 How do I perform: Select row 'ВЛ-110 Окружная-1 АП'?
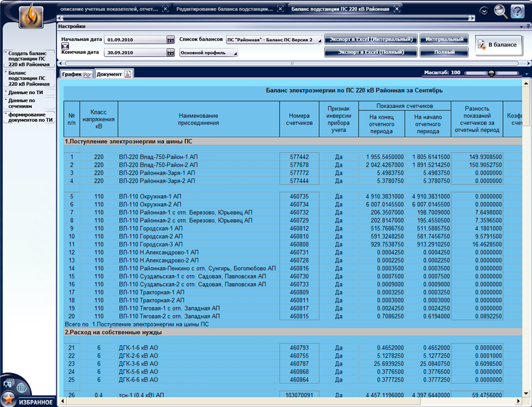(293, 196)
